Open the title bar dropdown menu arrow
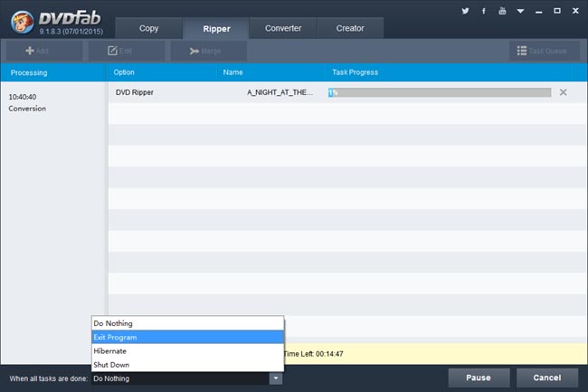The width and height of the screenshot is (588, 392). coord(520,11)
